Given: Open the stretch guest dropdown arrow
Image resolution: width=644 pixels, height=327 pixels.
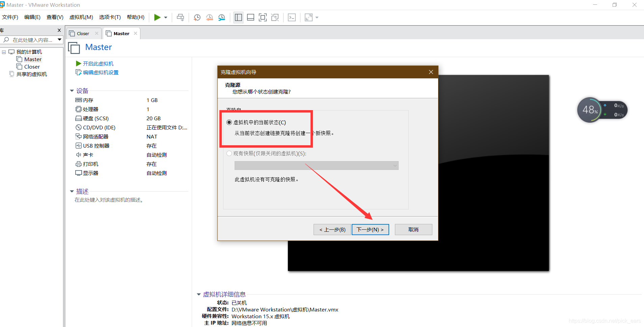Looking at the screenshot, I should tap(317, 18).
